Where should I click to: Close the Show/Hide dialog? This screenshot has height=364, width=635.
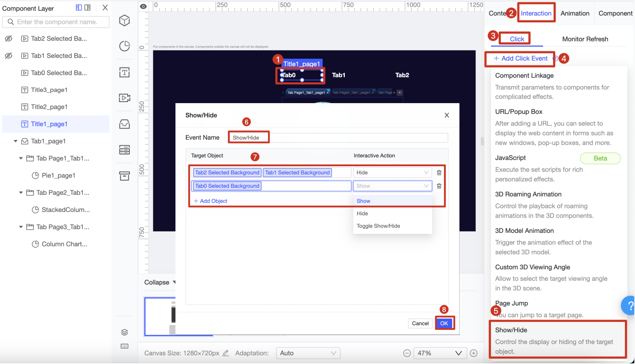click(447, 115)
